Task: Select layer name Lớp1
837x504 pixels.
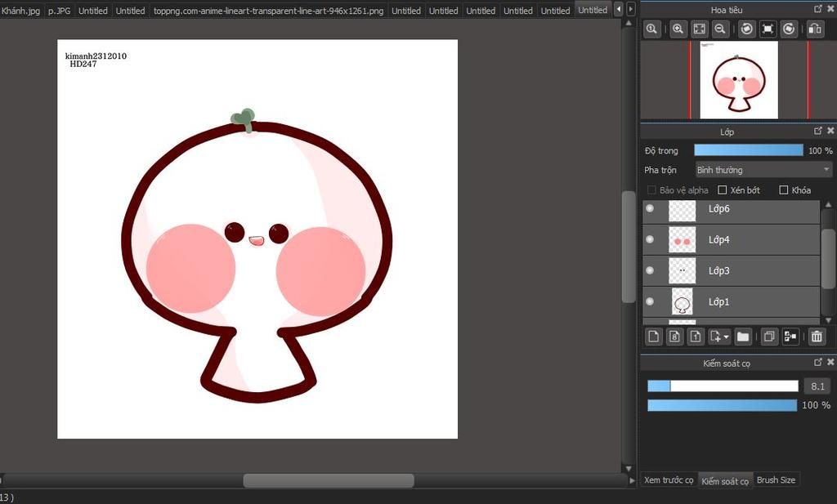Action: [719, 301]
